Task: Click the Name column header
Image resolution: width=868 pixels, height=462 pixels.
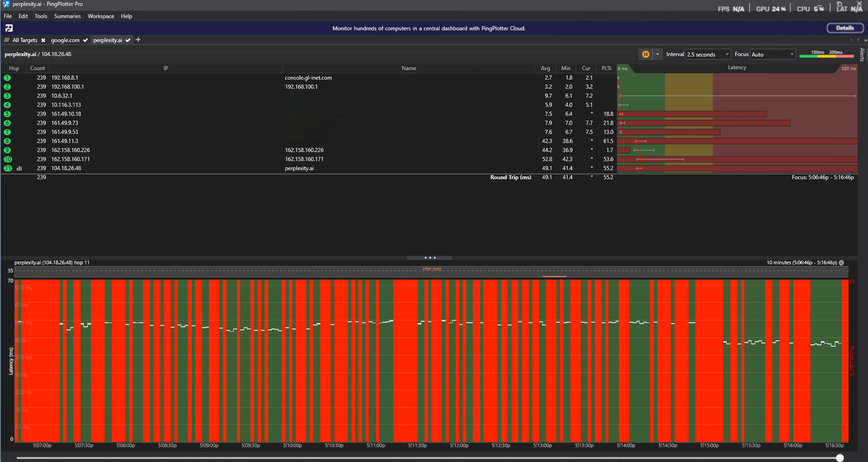Action: (409, 68)
